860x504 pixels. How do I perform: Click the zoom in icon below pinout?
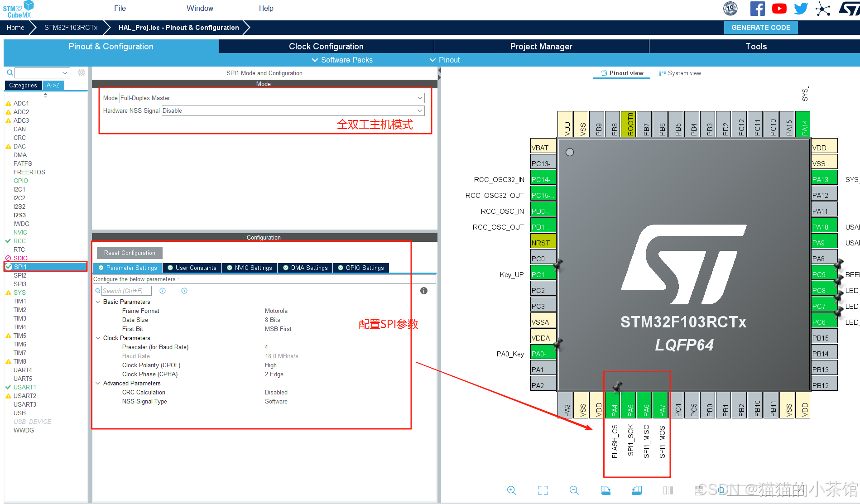(x=512, y=490)
